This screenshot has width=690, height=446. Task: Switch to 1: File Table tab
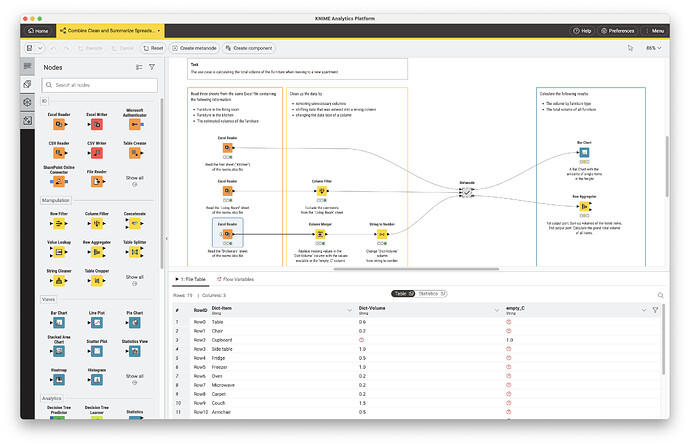point(191,279)
